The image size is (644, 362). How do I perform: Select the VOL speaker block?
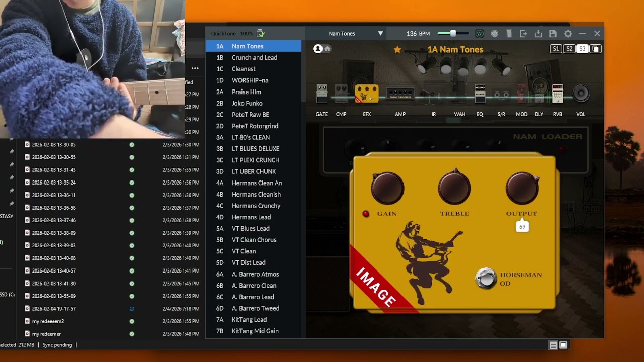click(x=581, y=94)
